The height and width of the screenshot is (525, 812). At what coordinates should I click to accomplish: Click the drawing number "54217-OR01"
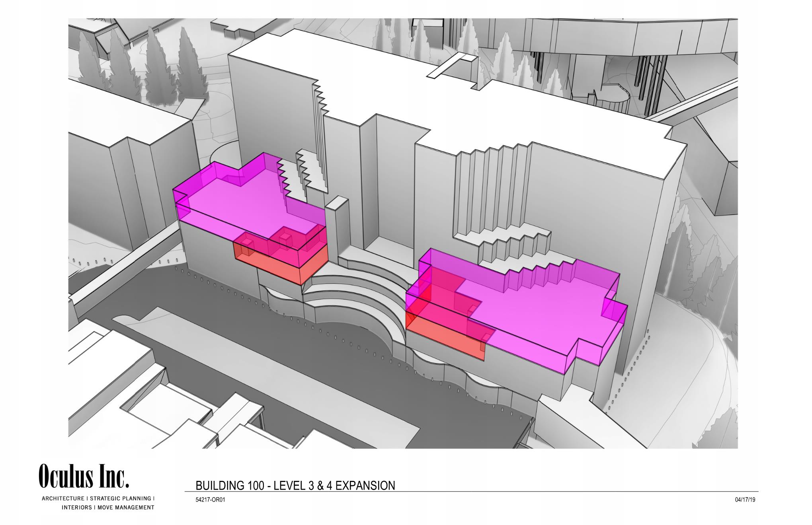211,500
